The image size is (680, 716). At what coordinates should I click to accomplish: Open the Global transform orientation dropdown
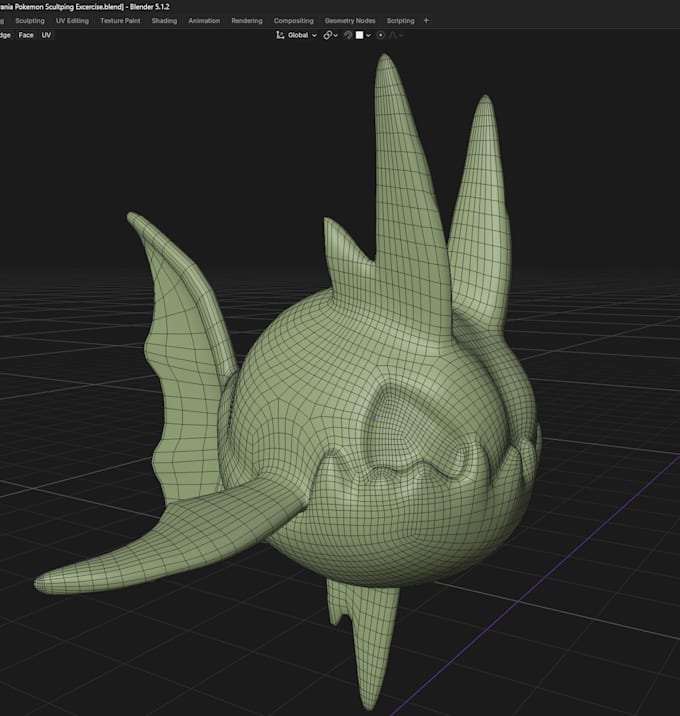pyautogui.click(x=302, y=35)
